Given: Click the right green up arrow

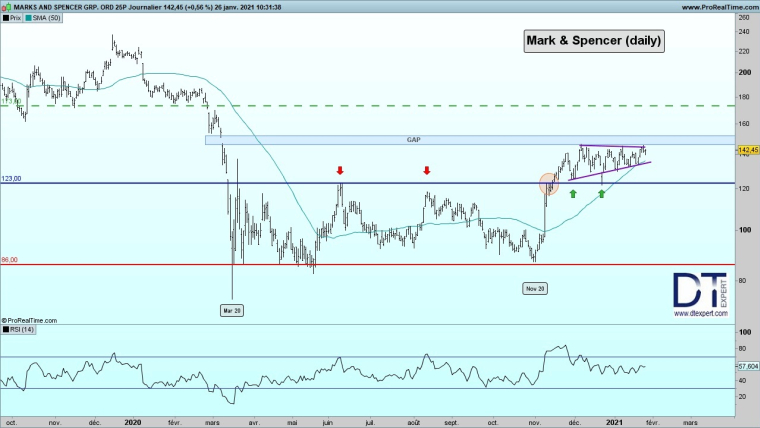Looking at the screenshot, I should pos(602,193).
